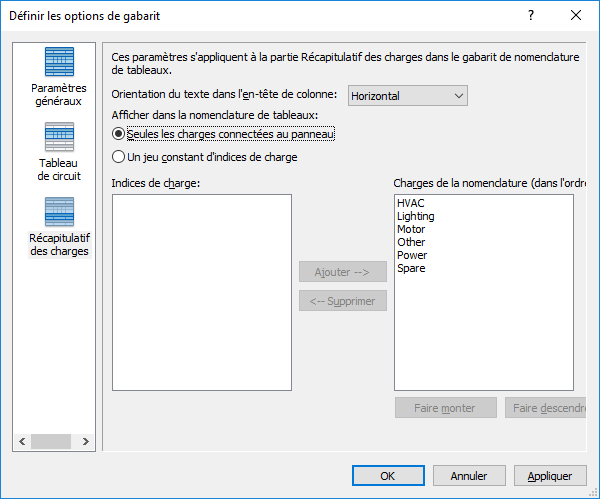Select Un jeu constant d'indices de charge
Screen dimensions: 600x499
119,157
